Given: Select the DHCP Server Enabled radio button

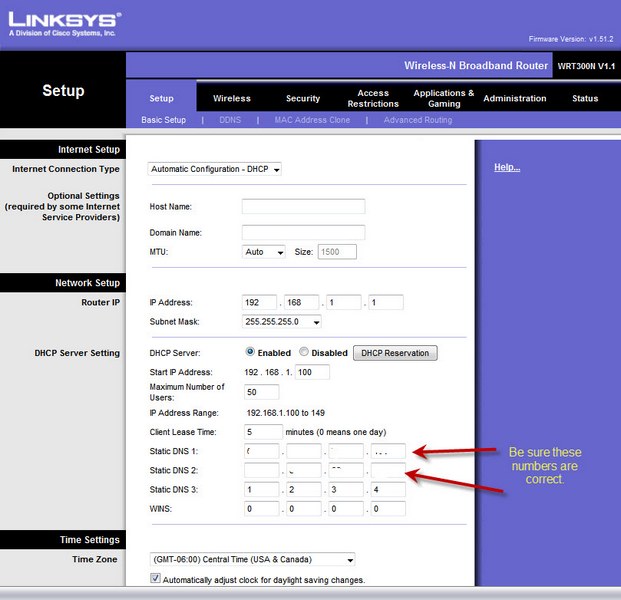Looking at the screenshot, I should pos(251,353).
